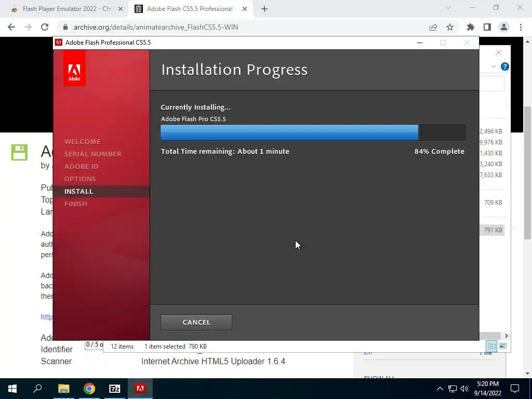
Task: Open Windows taskbar search
Action: [x=37, y=389]
